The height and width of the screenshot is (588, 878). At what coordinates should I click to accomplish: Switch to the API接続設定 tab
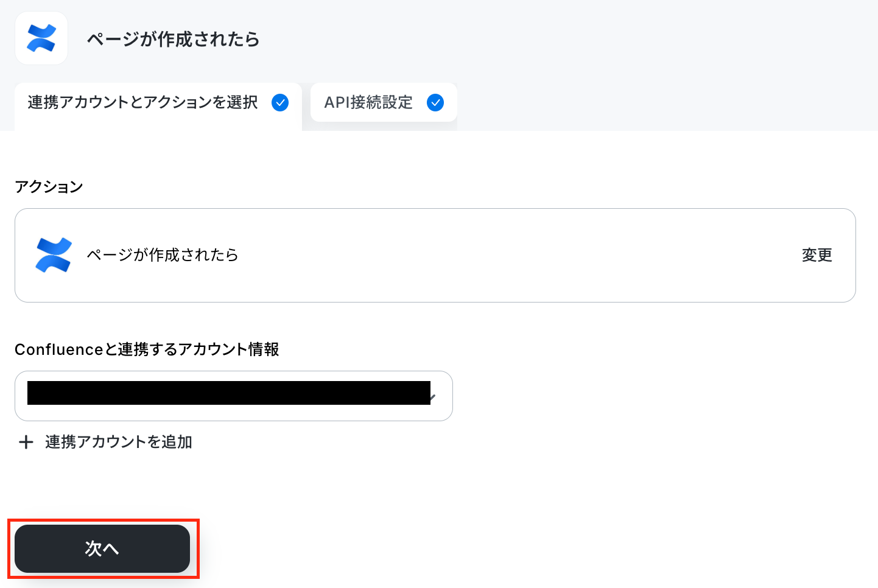click(x=384, y=102)
